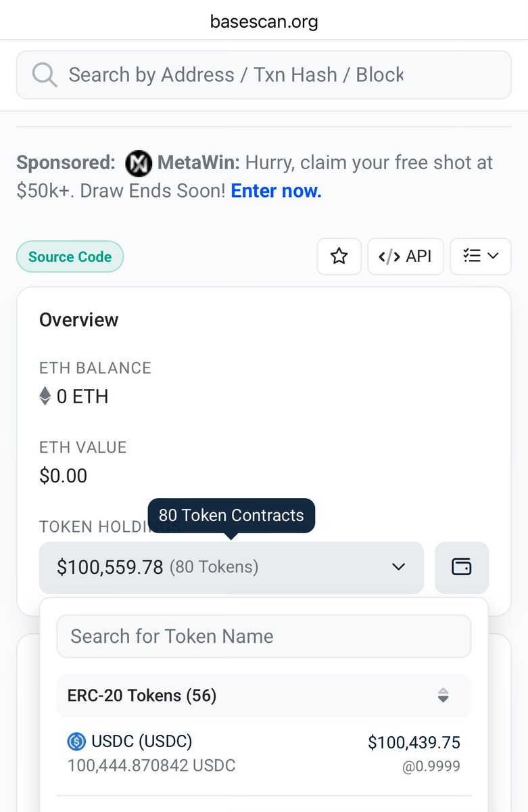Click the MetaWin logo icon

[139, 163]
